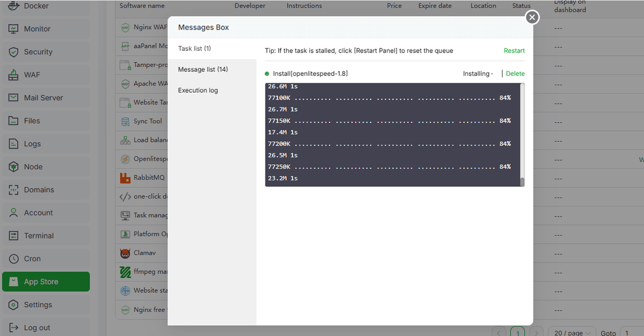Switch to Message list tab
This screenshot has width=644, height=336.
click(203, 69)
